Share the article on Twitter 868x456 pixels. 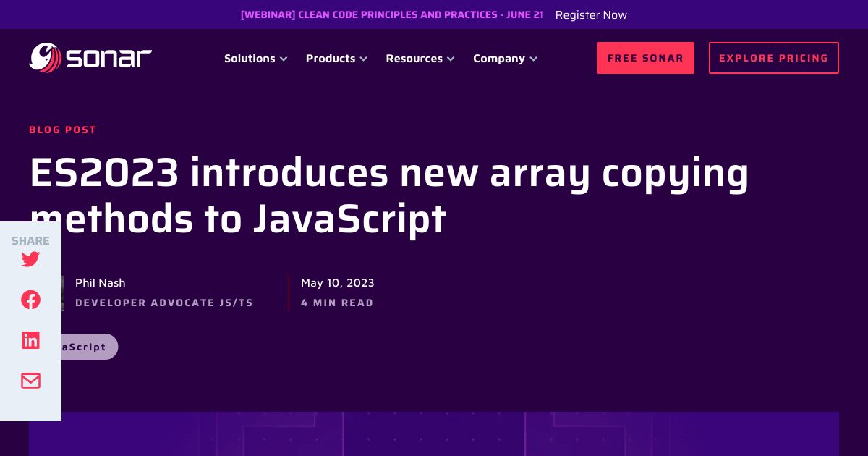coord(30,259)
